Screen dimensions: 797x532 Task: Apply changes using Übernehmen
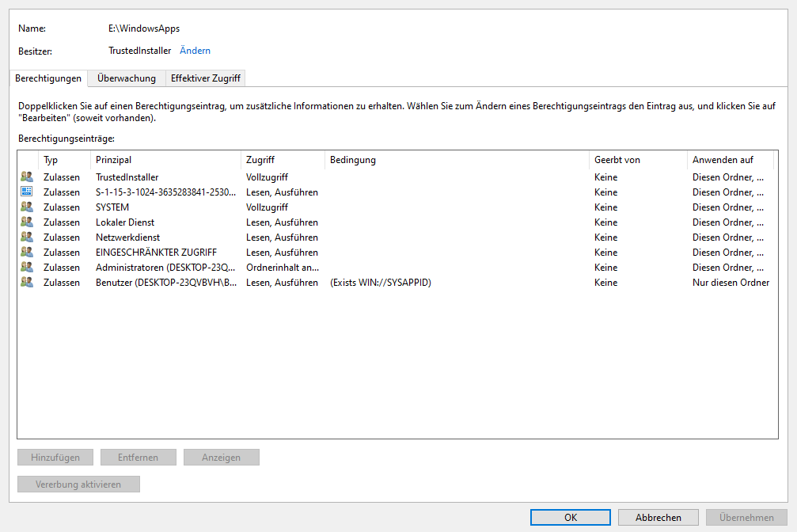(x=744, y=517)
